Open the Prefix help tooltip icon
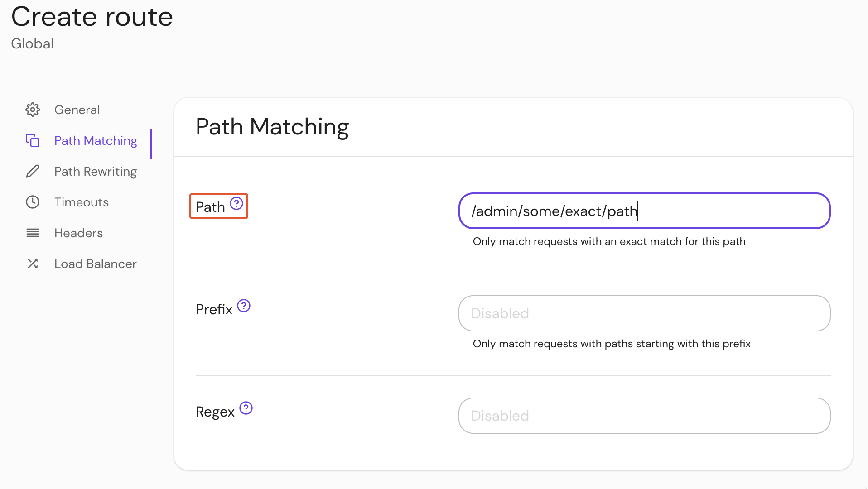868x489 pixels. coord(244,306)
